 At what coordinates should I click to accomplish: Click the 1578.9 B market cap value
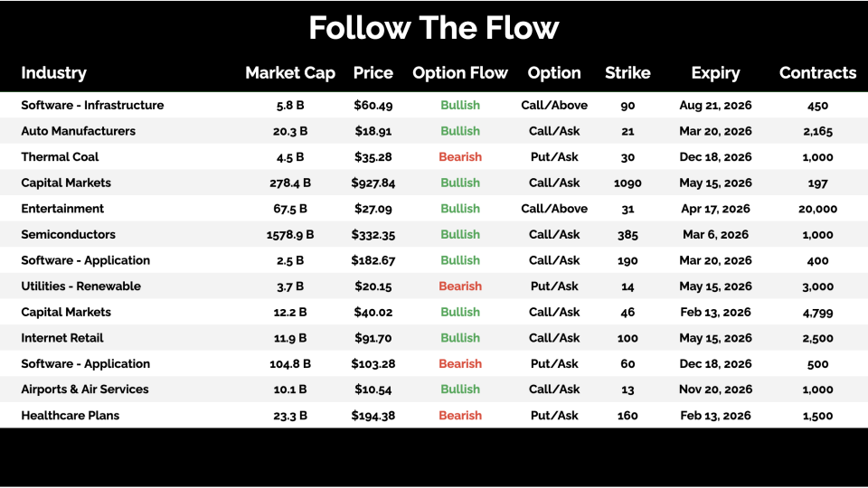(x=291, y=235)
